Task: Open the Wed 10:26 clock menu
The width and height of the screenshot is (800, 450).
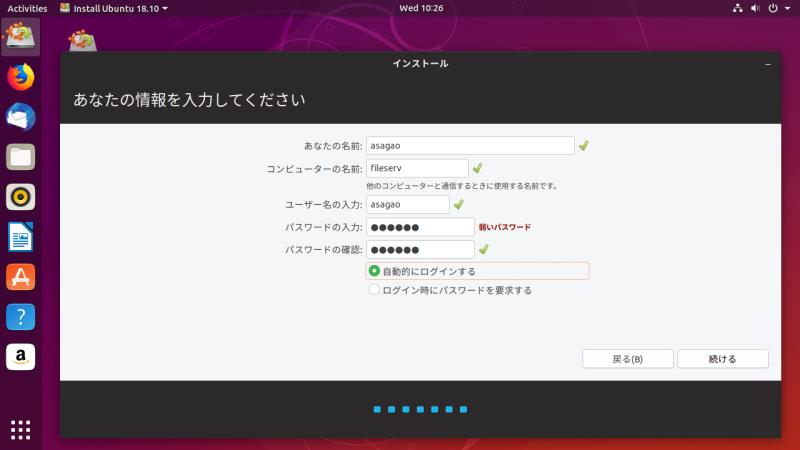Action: [421, 8]
